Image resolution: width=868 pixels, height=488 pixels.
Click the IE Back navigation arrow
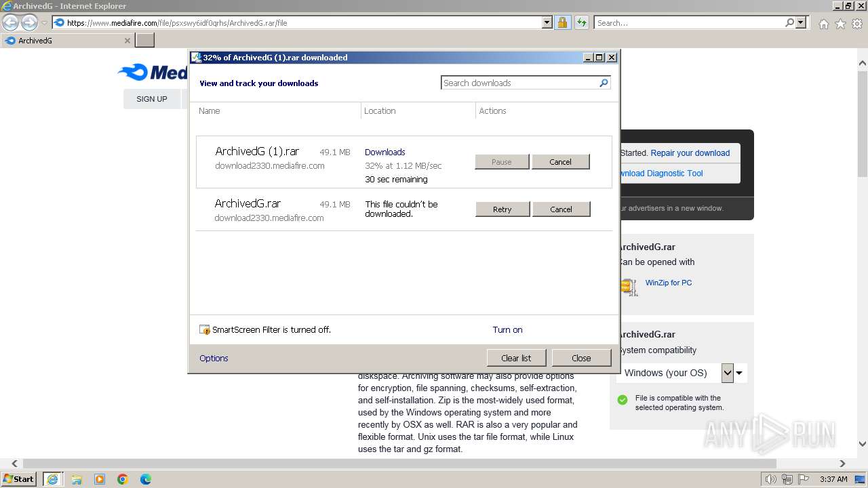point(10,23)
